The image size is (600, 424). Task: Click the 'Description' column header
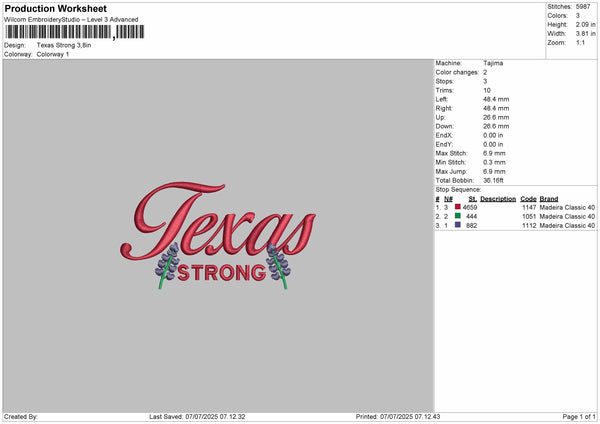[498, 199]
